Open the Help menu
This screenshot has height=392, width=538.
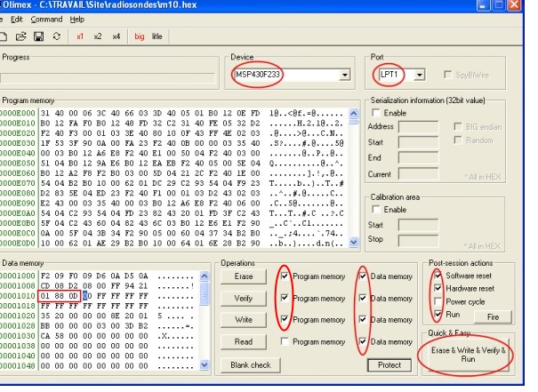77,20
